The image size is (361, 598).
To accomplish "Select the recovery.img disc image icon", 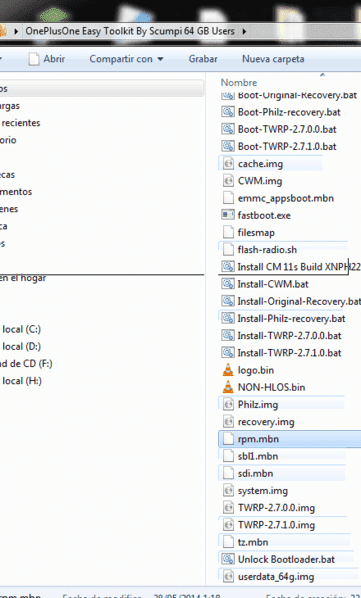I will [x=228, y=421].
